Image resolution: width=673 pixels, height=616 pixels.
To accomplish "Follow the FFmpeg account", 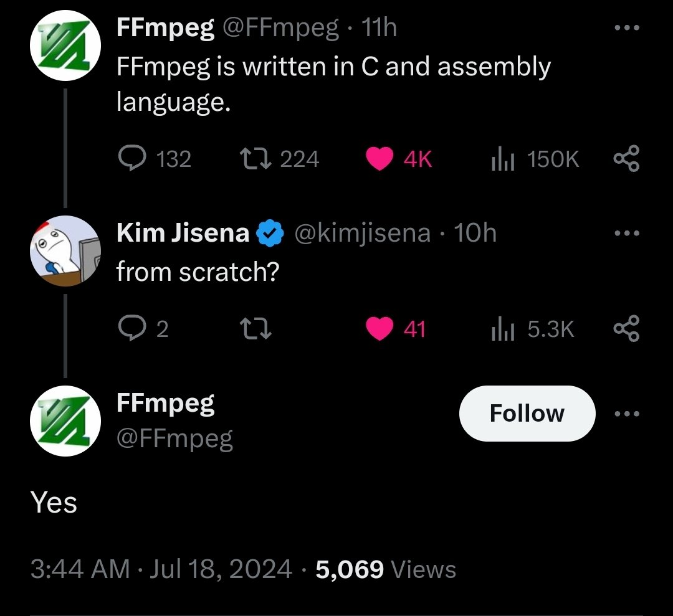I will pos(527,413).
